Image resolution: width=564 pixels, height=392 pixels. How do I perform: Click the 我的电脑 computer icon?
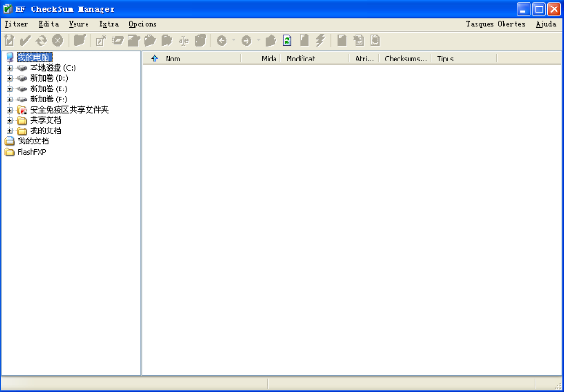[x=9, y=57]
